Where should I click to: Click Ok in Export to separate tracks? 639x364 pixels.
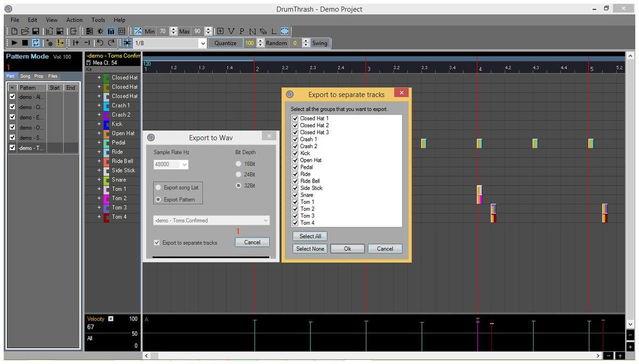(x=347, y=249)
